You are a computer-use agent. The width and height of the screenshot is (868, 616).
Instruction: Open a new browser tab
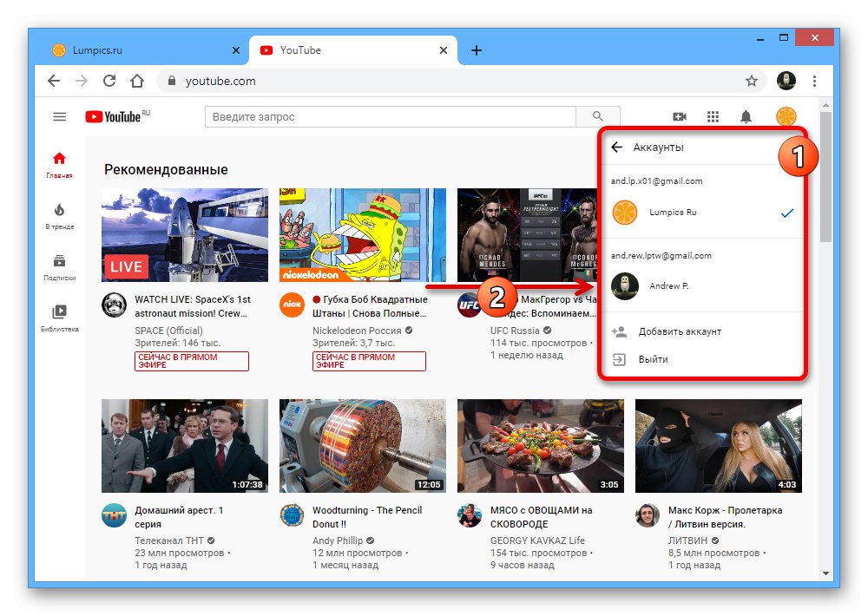[476, 50]
